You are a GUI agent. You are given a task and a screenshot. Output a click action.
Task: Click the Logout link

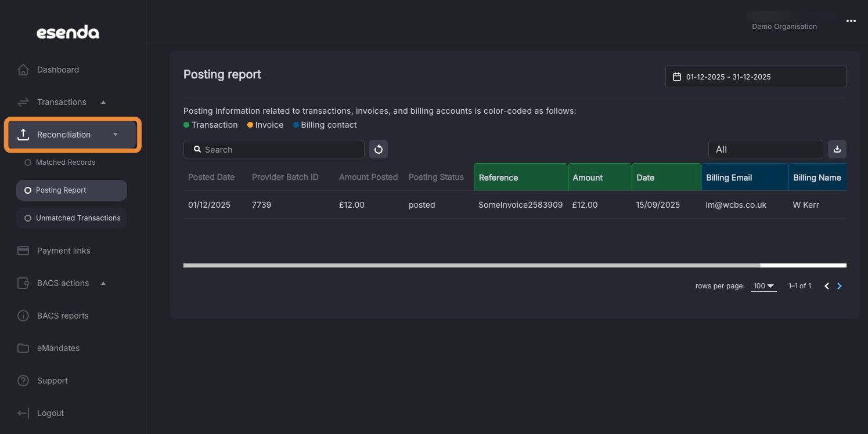coord(51,413)
